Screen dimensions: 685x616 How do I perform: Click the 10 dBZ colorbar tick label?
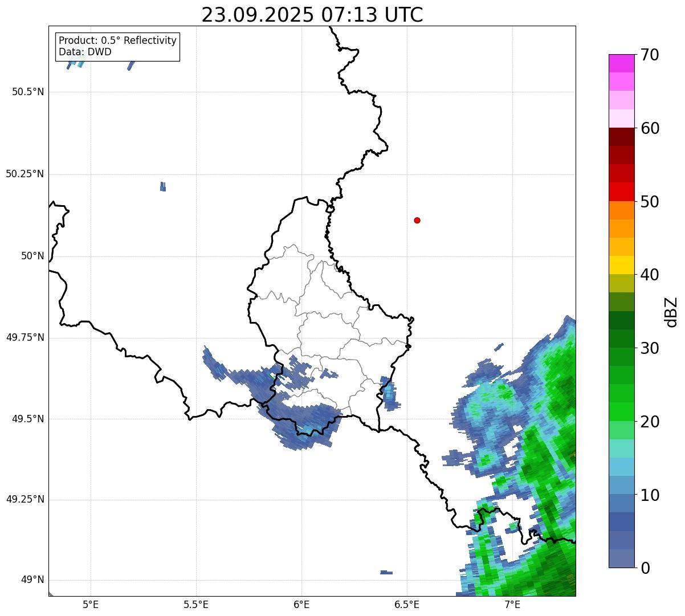point(650,495)
